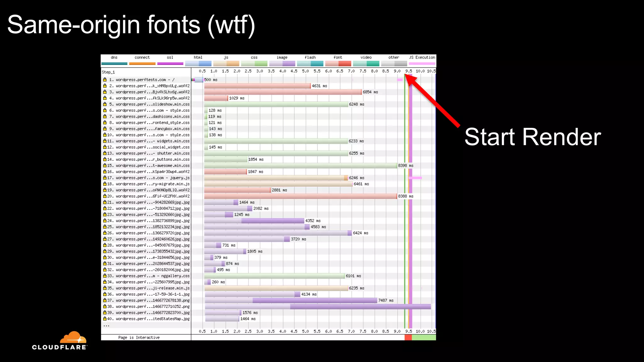Click the image legend purple swatch

click(282, 63)
